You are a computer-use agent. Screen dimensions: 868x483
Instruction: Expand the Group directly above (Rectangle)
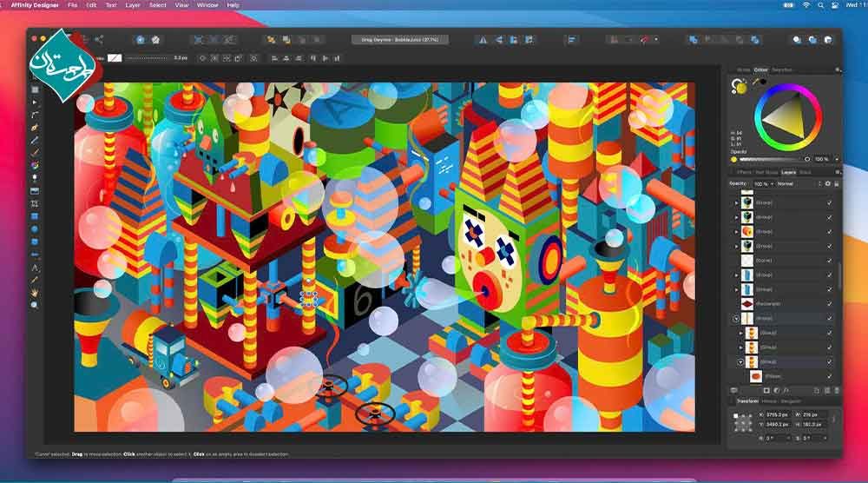736,289
